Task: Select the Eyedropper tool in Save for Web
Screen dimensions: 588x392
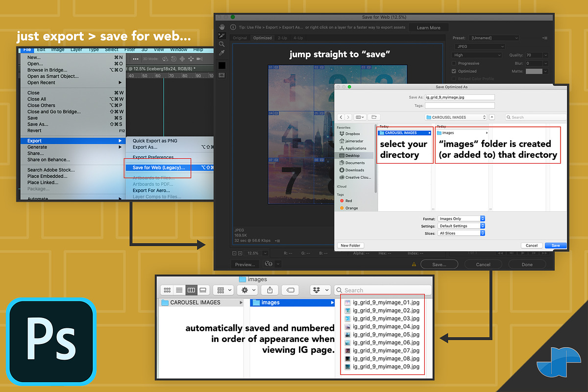Action: point(222,53)
